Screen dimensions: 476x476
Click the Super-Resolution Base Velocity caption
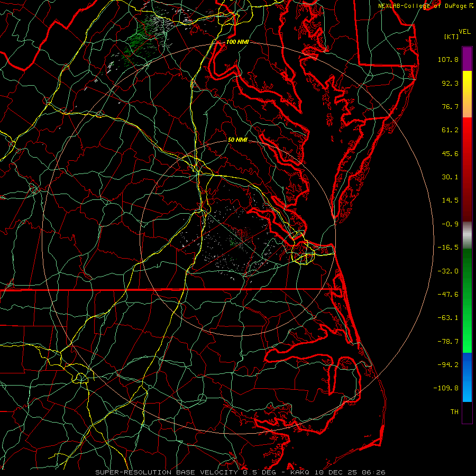click(x=241, y=472)
